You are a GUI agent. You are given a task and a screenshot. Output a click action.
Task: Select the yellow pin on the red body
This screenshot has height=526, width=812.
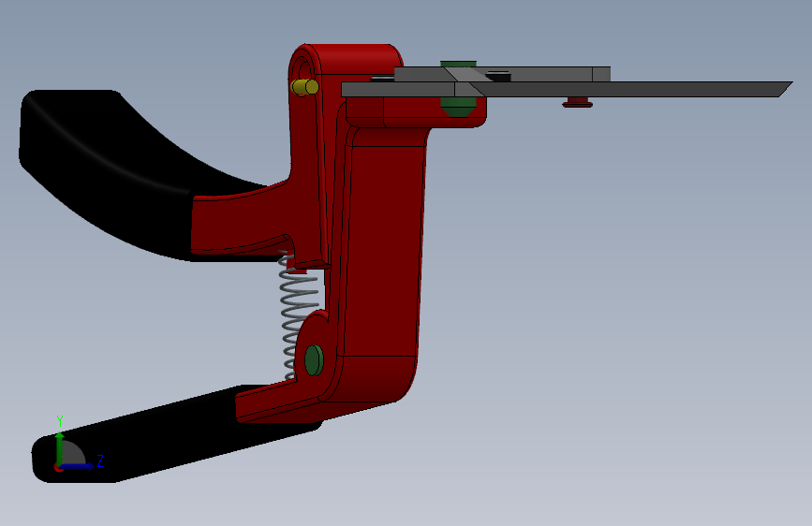click(x=305, y=87)
